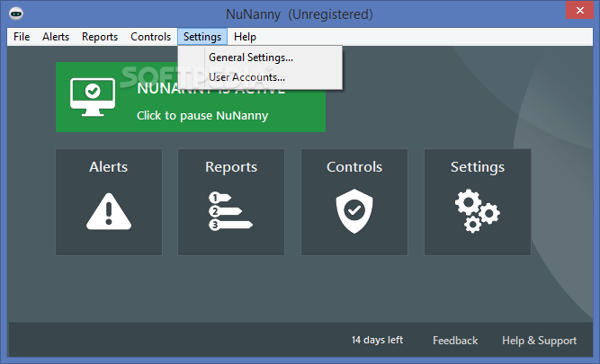Click the NuNanny robot icon in title bar
Image resolution: width=600 pixels, height=364 pixels.
tap(16, 13)
